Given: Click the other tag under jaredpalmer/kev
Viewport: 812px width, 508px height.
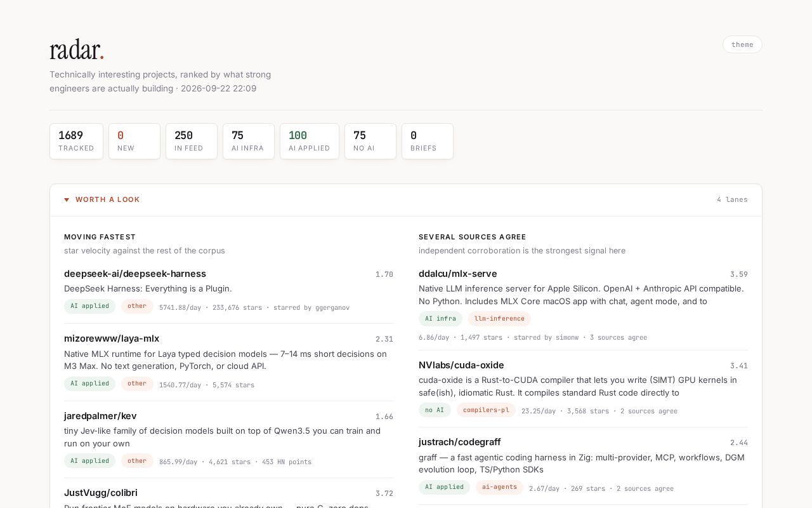Looking at the screenshot, I should [137, 461].
